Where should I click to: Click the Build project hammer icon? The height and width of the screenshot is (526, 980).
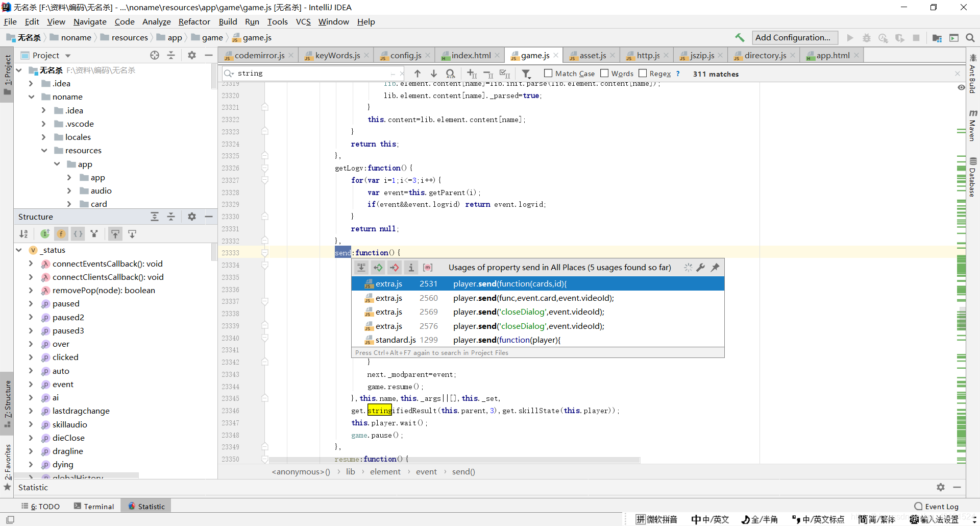click(740, 38)
